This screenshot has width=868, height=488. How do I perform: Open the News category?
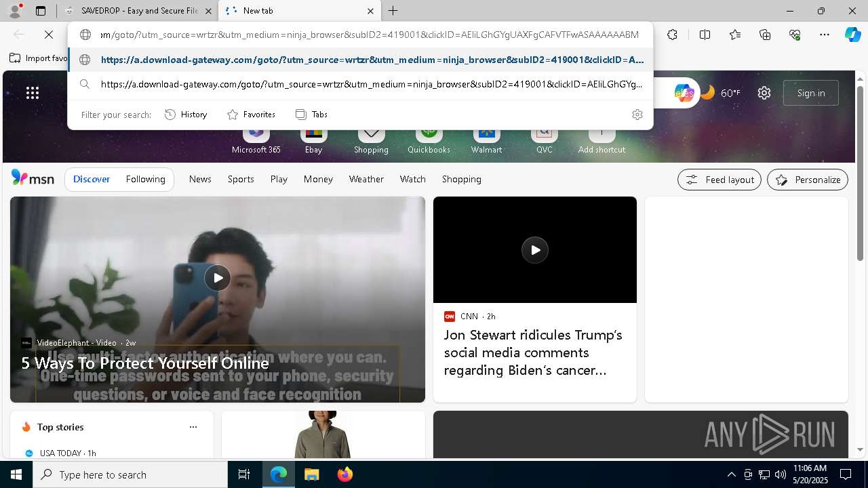(x=200, y=179)
